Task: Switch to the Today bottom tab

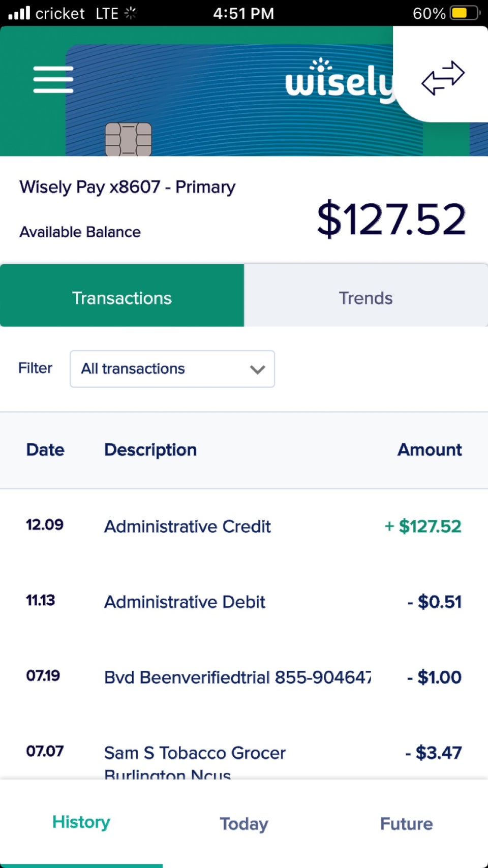Action: click(244, 824)
